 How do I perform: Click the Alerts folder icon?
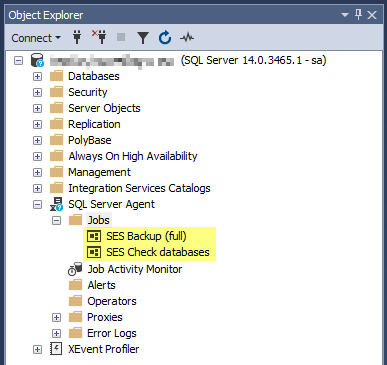[x=75, y=285]
